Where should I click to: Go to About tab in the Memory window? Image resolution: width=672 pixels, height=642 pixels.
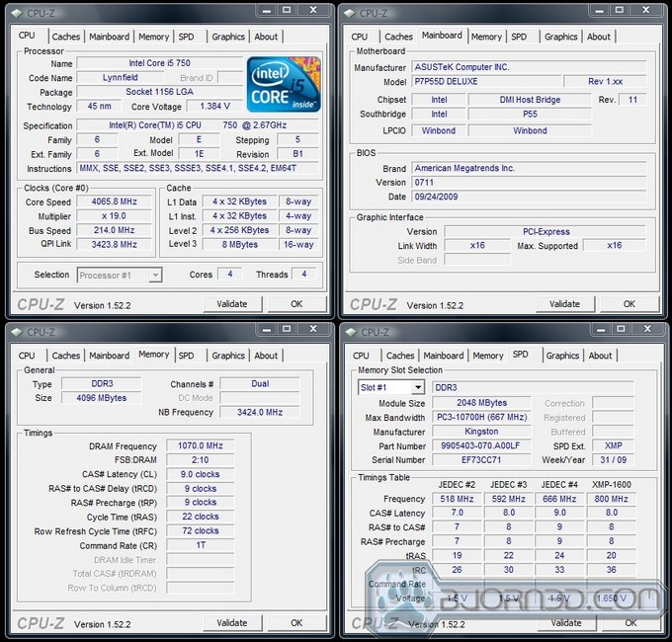(266, 356)
